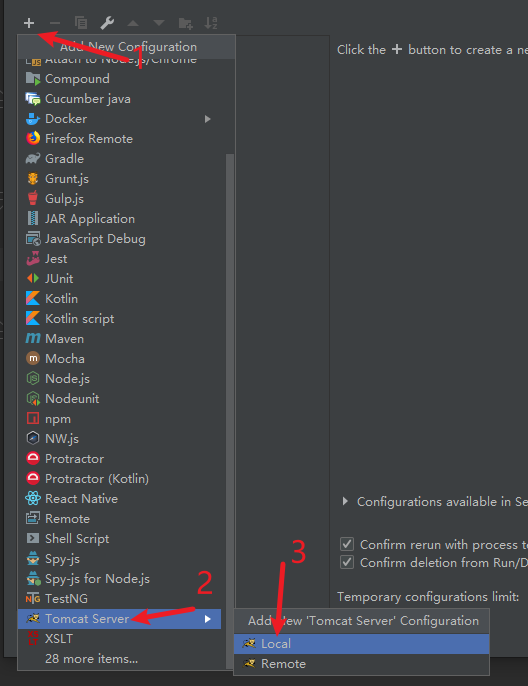The height and width of the screenshot is (686, 528).
Task: Click the wrench Edit Templates icon
Action: click(x=107, y=23)
